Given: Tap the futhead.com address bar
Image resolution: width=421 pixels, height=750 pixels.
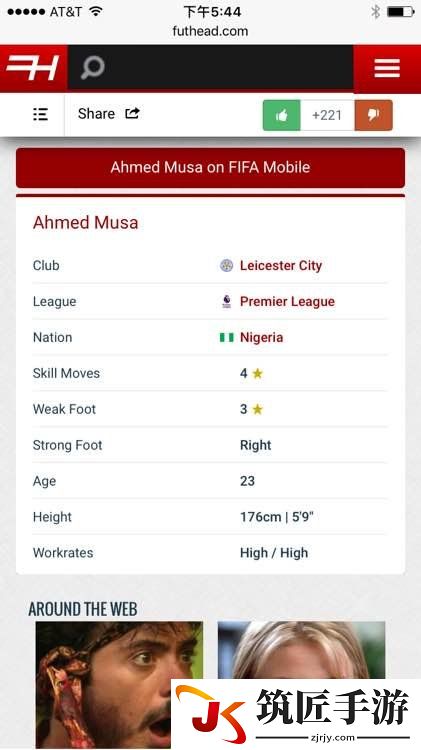Looking at the screenshot, I should click(x=210, y=32).
